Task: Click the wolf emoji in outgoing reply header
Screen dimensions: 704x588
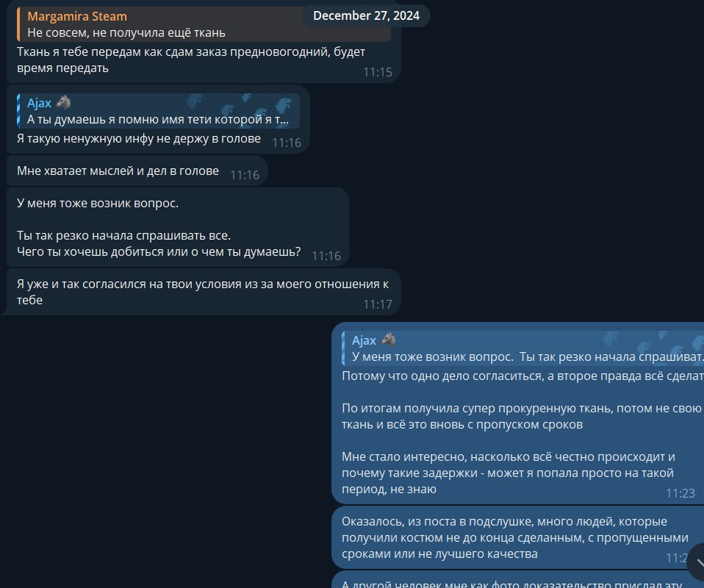Action: [388, 340]
